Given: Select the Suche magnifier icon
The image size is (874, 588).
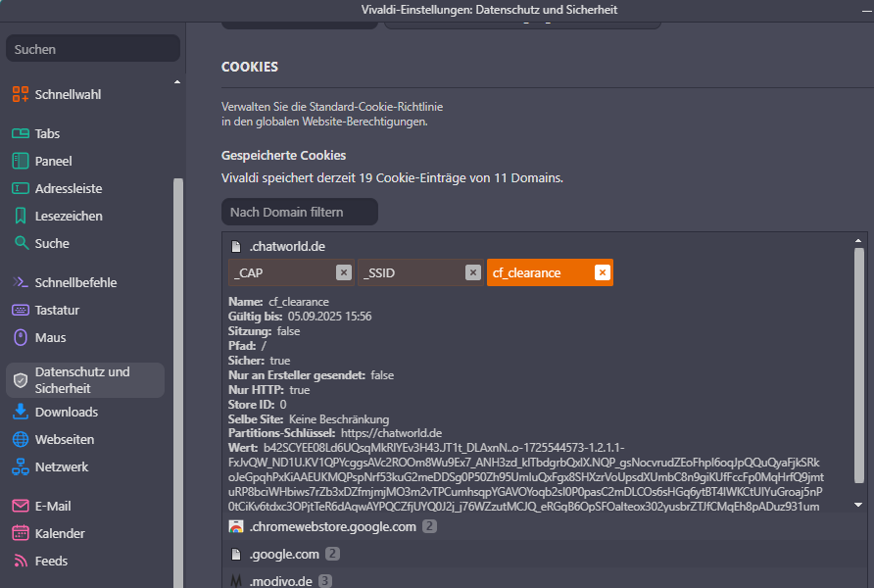Looking at the screenshot, I should click(x=22, y=243).
